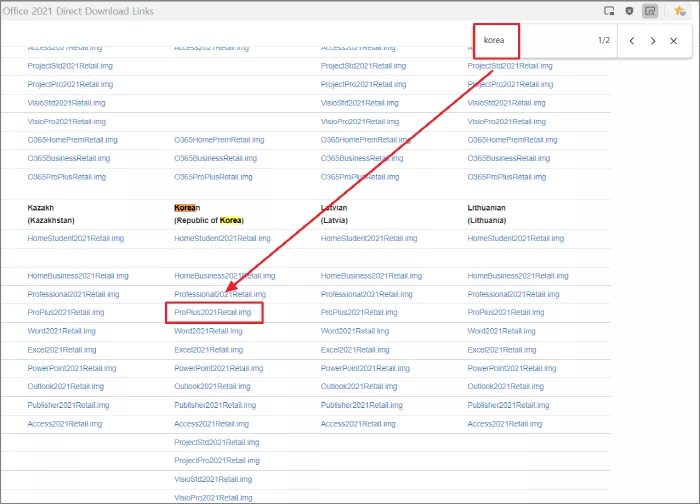
Task: Download Kazakh Excel2021Retail.img
Action: (62, 350)
